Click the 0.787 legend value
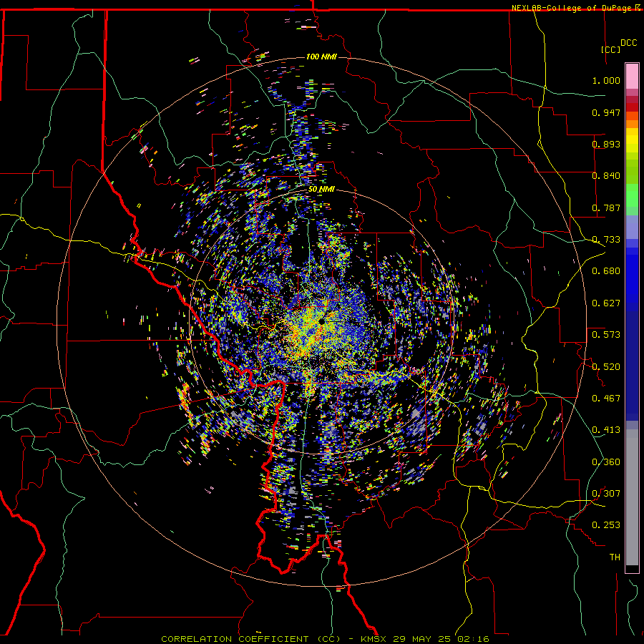Image resolution: width=644 pixels, height=644 pixels. [x=606, y=208]
